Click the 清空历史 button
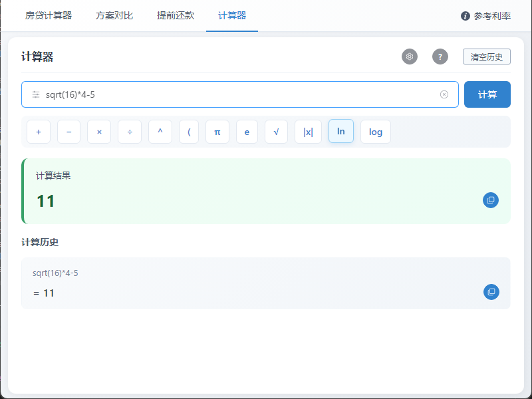The width and height of the screenshot is (532, 399). 487,57
